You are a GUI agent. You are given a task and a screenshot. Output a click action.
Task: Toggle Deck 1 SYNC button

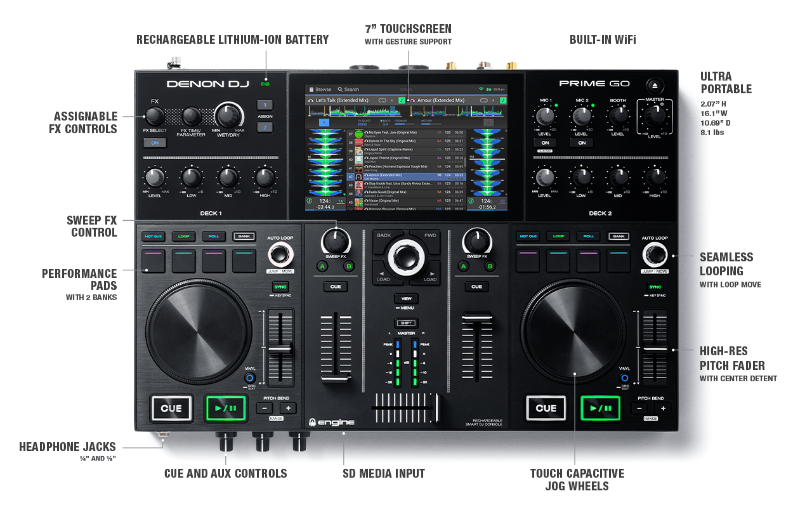click(280, 287)
